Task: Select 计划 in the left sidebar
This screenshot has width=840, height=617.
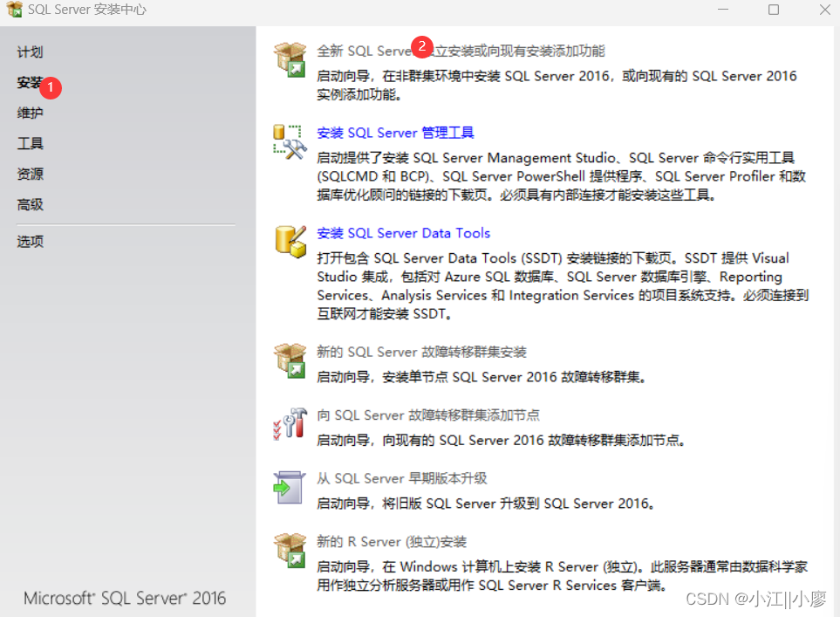Action: click(x=30, y=52)
